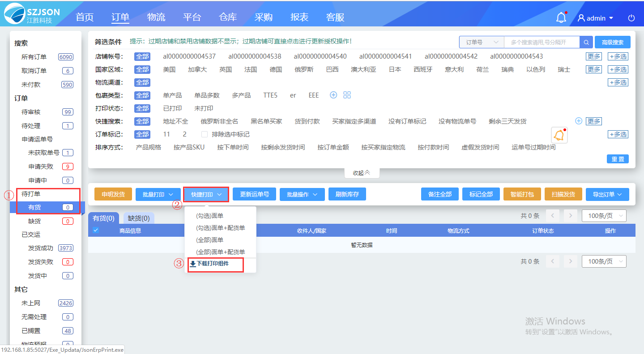Screen dimensions: 644x354
Task: Go to next page in top pagination
Action: click(570, 216)
